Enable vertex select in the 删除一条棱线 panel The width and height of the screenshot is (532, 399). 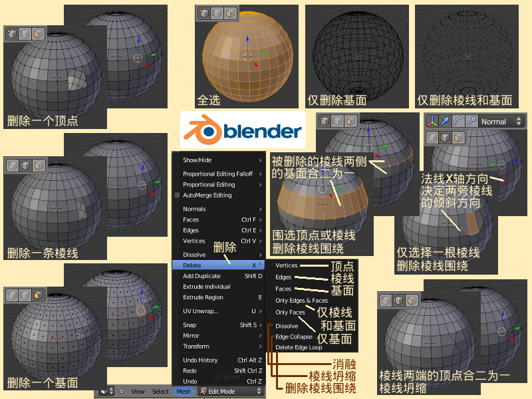[12, 165]
